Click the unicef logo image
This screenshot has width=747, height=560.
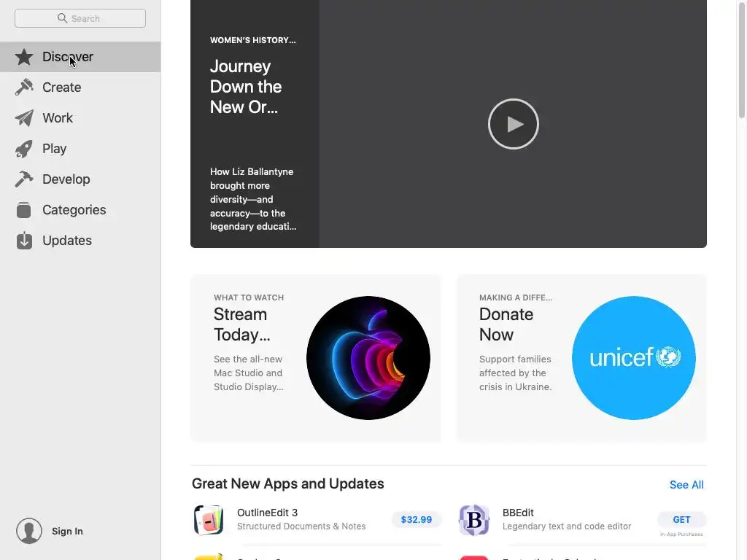coord(634,358)
